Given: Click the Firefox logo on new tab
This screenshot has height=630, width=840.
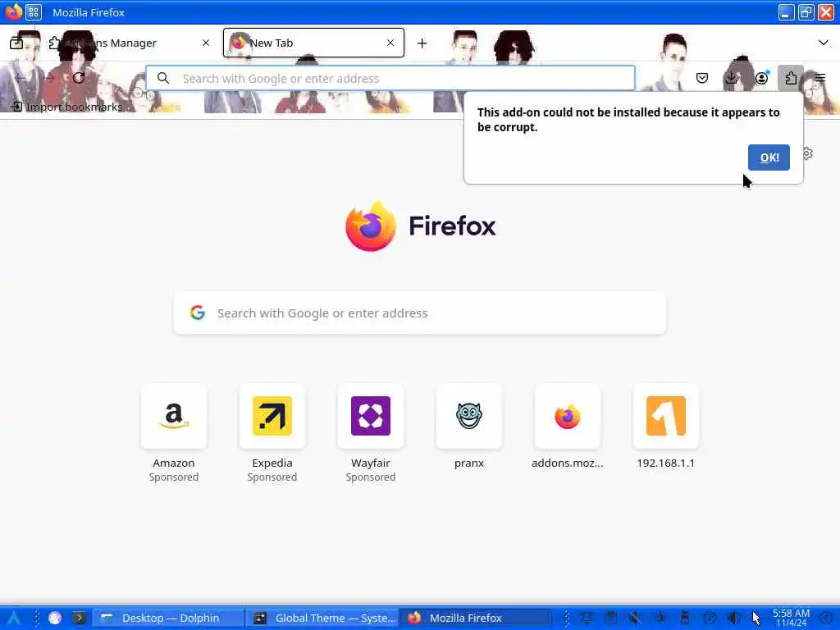Looking at the screenshot, I should pos(421,226).
